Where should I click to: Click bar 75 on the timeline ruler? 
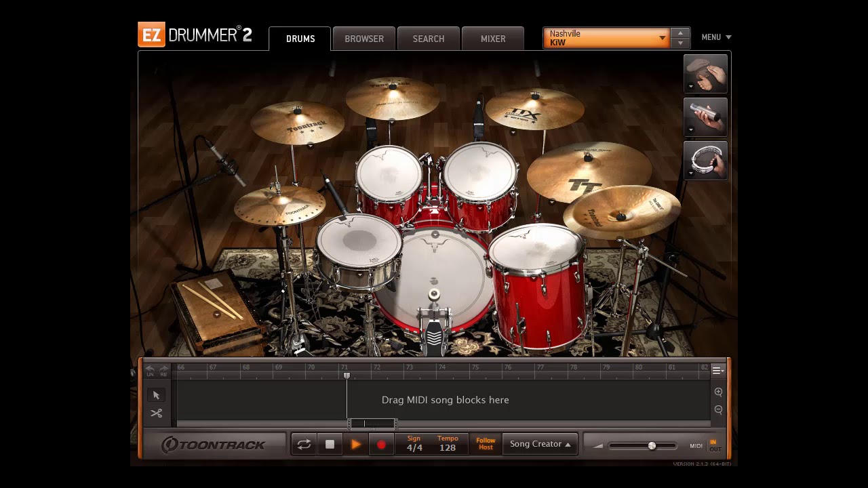click(x=475, y=367)
